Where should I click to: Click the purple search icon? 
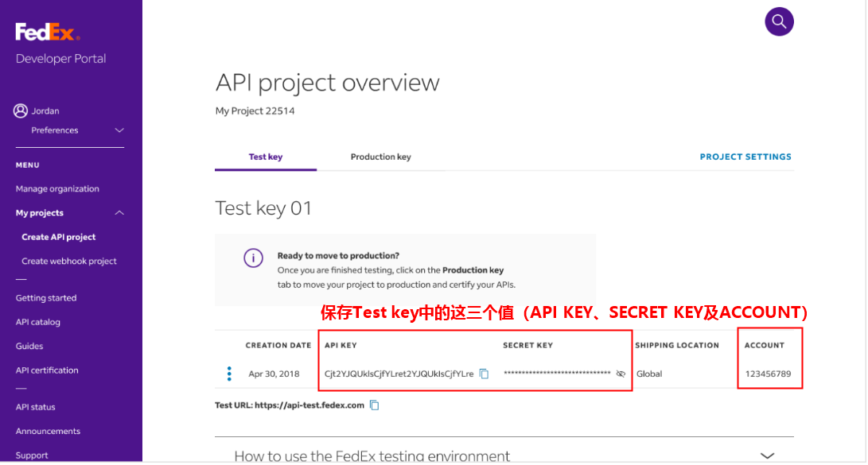(779, 21)
